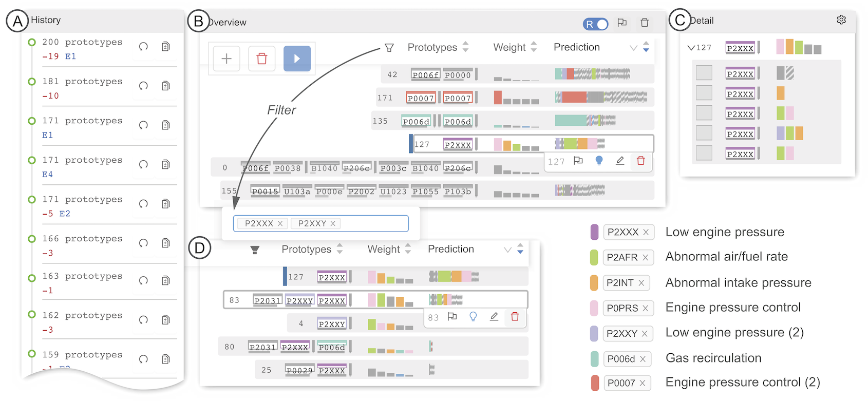Sort by Weight column in Overview
The image size is (868, 401).
534,47
